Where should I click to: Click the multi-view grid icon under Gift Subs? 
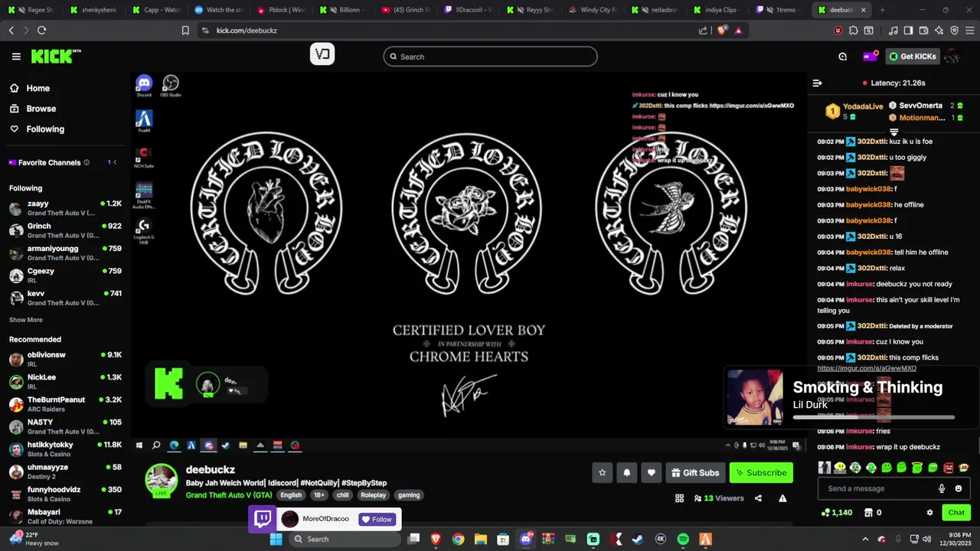(x=679, y=498)
